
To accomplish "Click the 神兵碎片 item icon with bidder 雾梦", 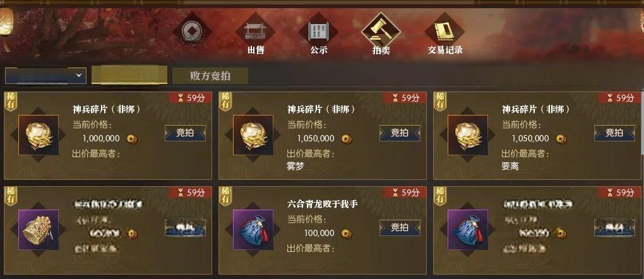I will [253, 135].
